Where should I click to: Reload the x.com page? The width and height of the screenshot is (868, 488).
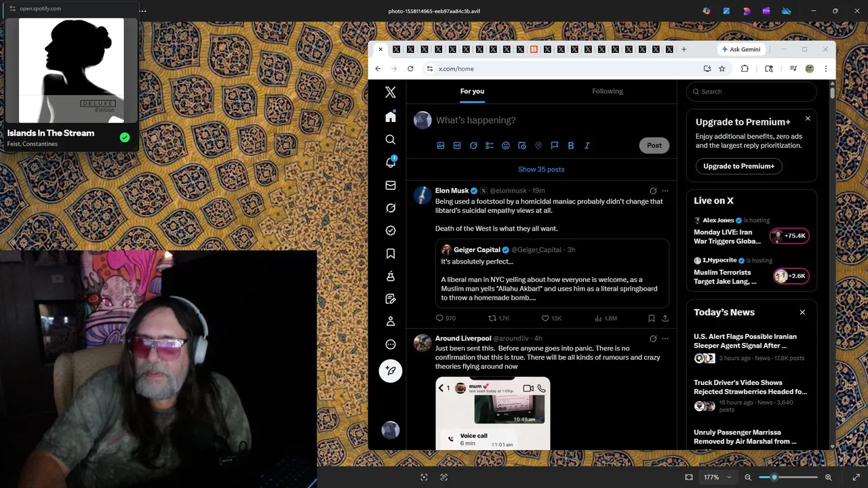(410, 68)
